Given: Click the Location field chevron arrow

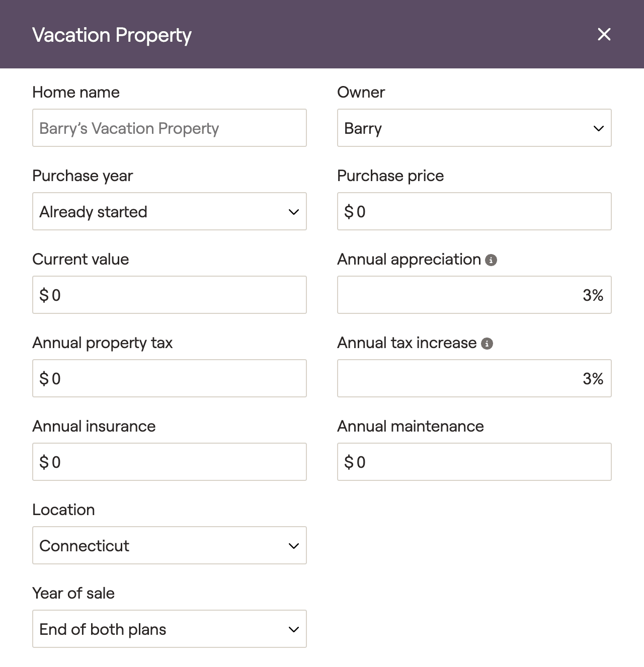Looking at the screenshot, I should coord(294,546).
